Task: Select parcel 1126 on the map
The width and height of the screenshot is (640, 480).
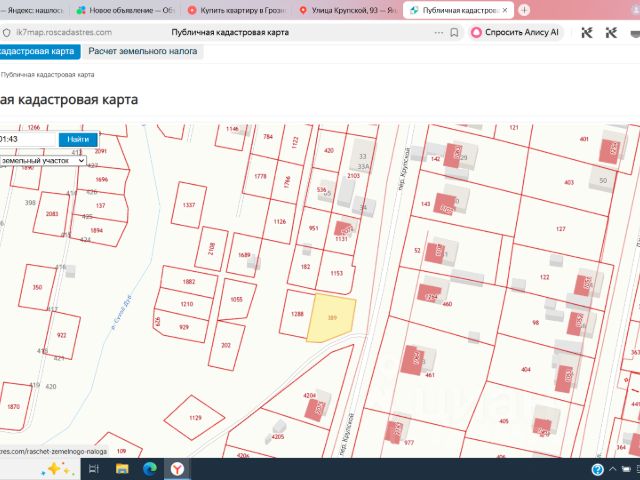Action: pos(280,222)
